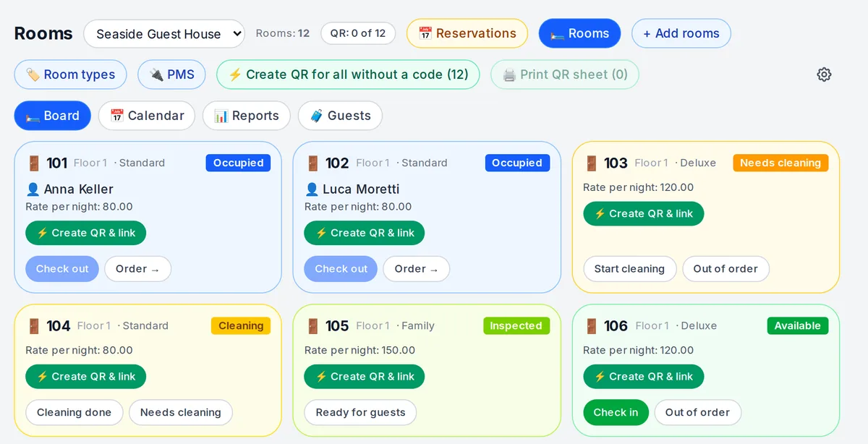Select the Guests tab
The width and height of the screenshot is (868, 444).
(x=340, y=116)
